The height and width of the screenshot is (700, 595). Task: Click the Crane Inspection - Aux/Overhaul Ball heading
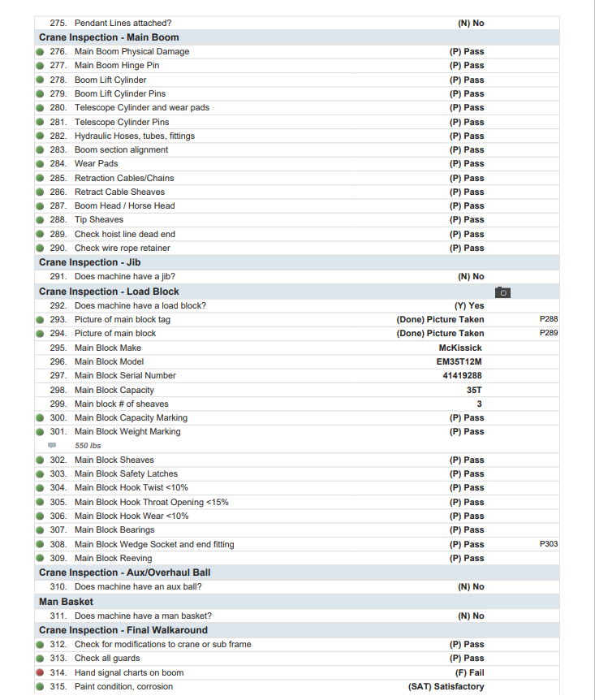click(124, 573)
